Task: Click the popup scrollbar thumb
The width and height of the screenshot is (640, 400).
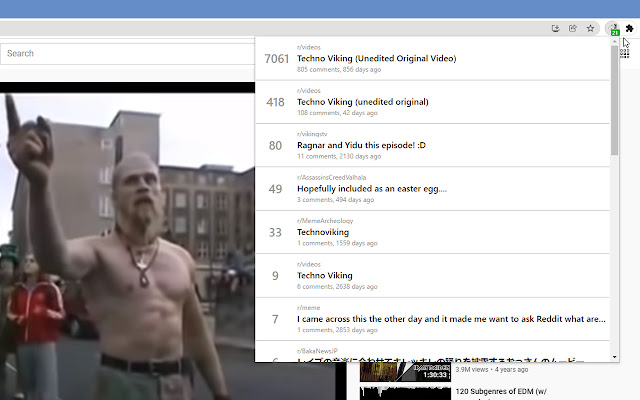Action: [615, 100]
